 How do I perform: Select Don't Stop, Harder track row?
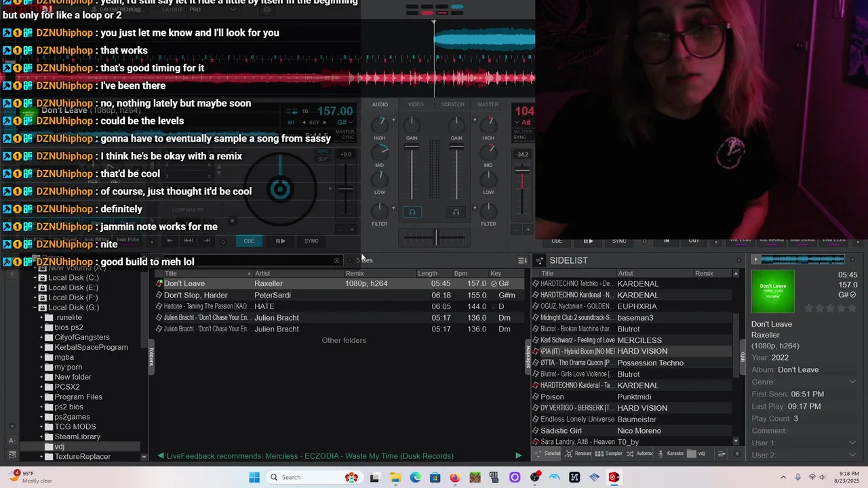coord(341,295)
